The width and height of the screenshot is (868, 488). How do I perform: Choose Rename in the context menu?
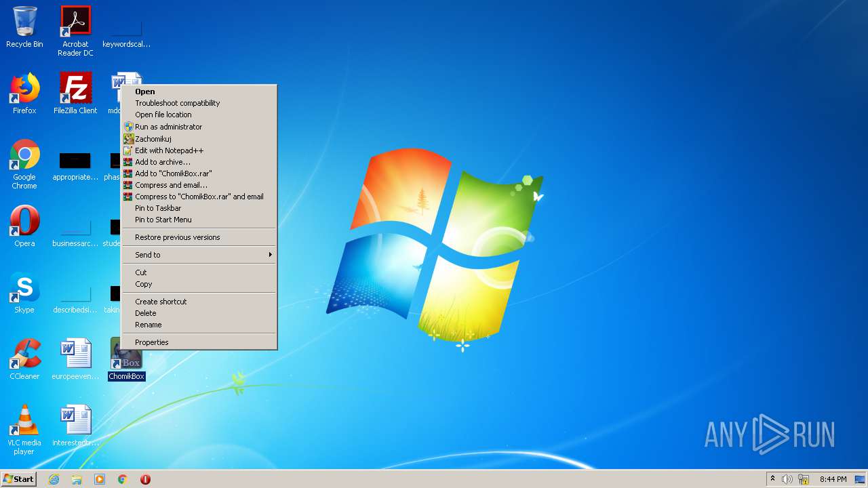(x=199, y=325)
